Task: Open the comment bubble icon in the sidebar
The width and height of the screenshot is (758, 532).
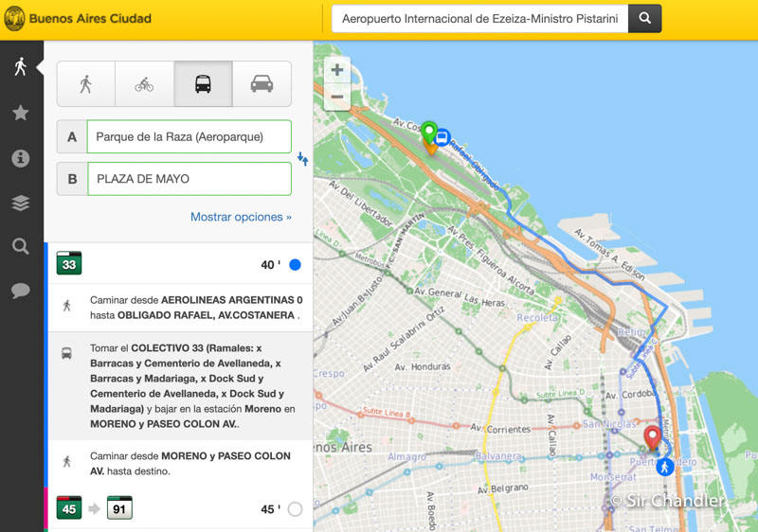Action: click(x=20, y=291)
